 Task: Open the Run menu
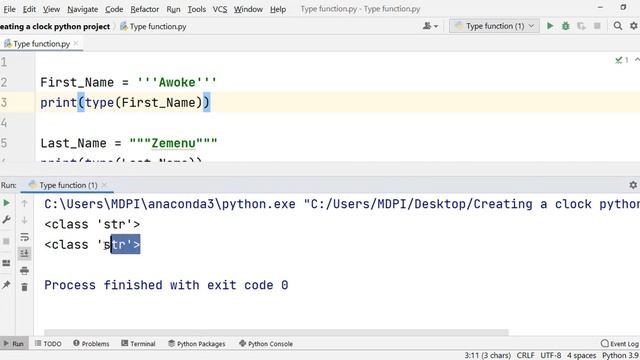click(173, 9)
